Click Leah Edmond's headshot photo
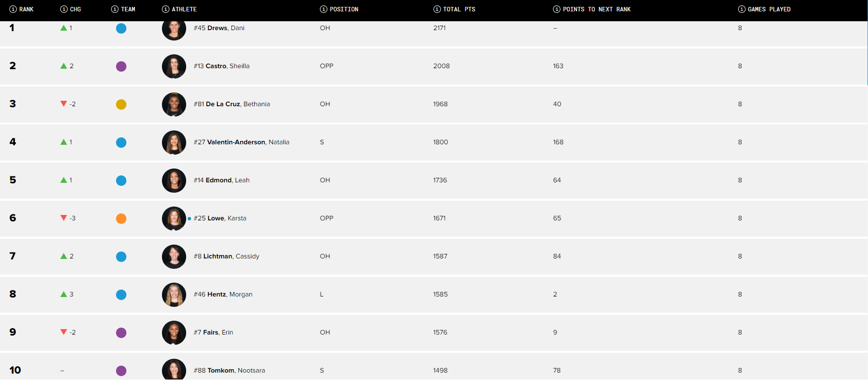This screenshot has height=380, width=868. coord(174,180)
